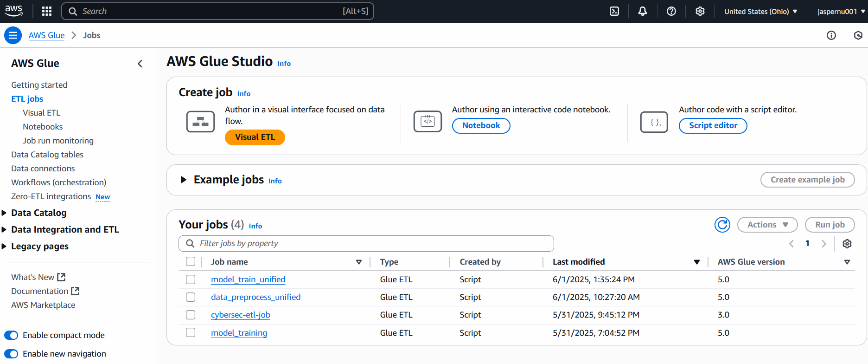Open the United States (Ohio) region dropdown
868x364 pixels.
(761, 11)
